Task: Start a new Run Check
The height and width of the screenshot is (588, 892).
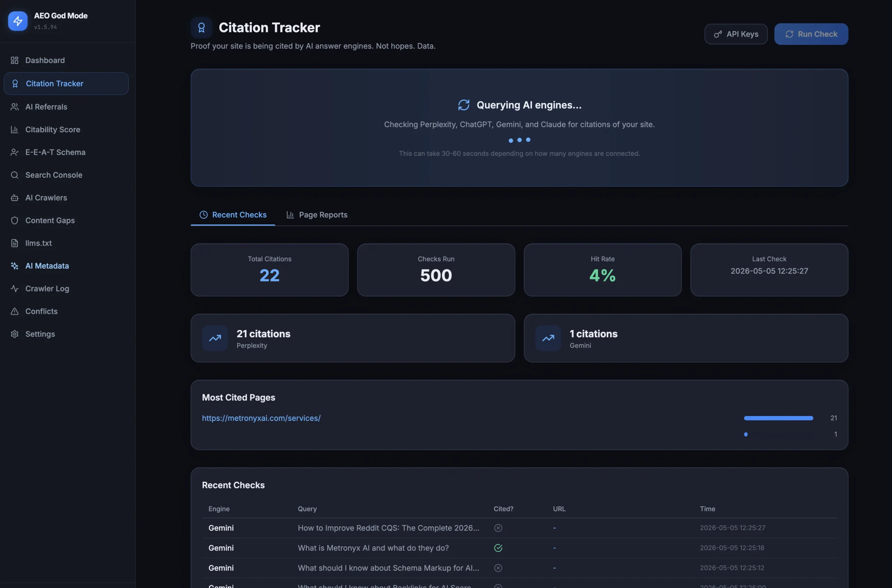Action: tap(811, 34)
